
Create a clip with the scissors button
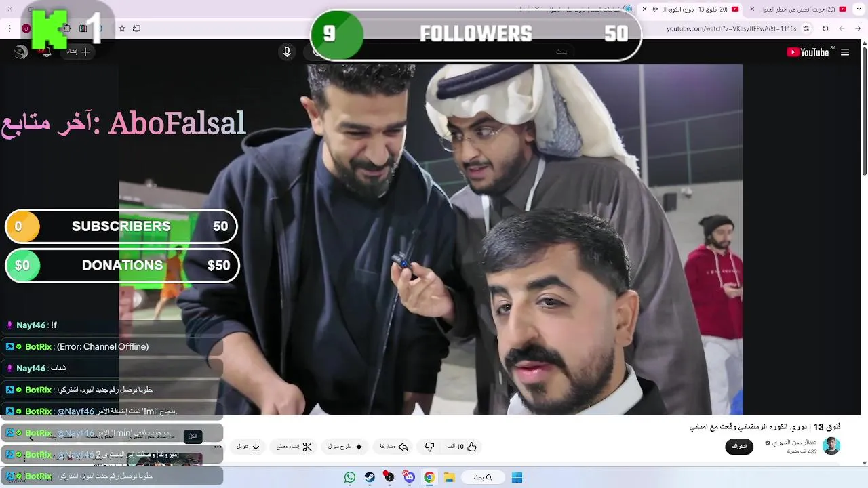tap(294, 447)
